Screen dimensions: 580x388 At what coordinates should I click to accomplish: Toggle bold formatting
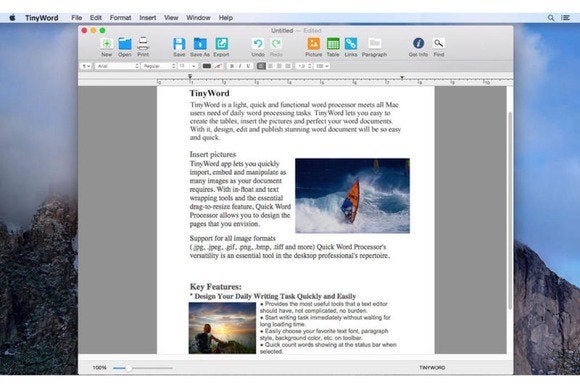pyautogui.click(x=232, y=66)
